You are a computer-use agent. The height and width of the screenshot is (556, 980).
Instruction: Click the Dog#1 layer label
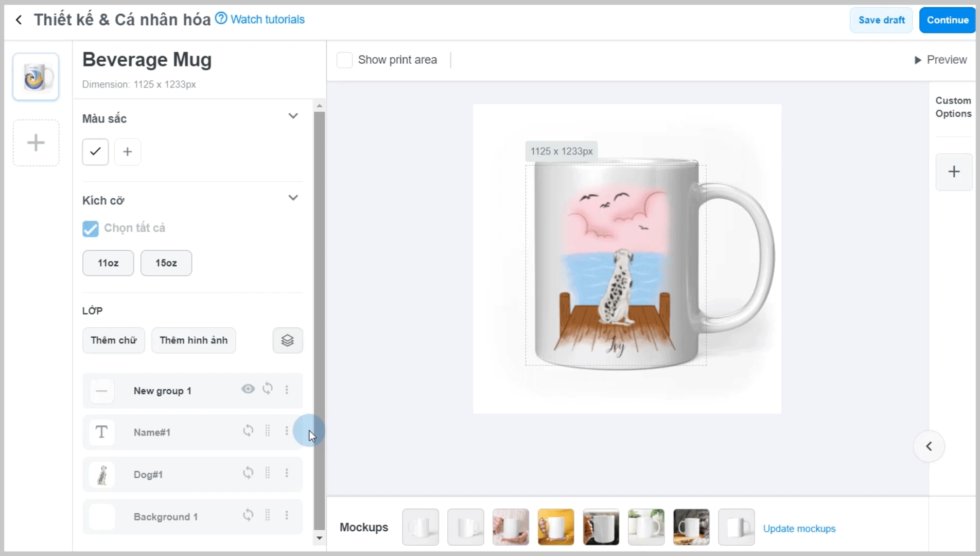coord(148,475)
